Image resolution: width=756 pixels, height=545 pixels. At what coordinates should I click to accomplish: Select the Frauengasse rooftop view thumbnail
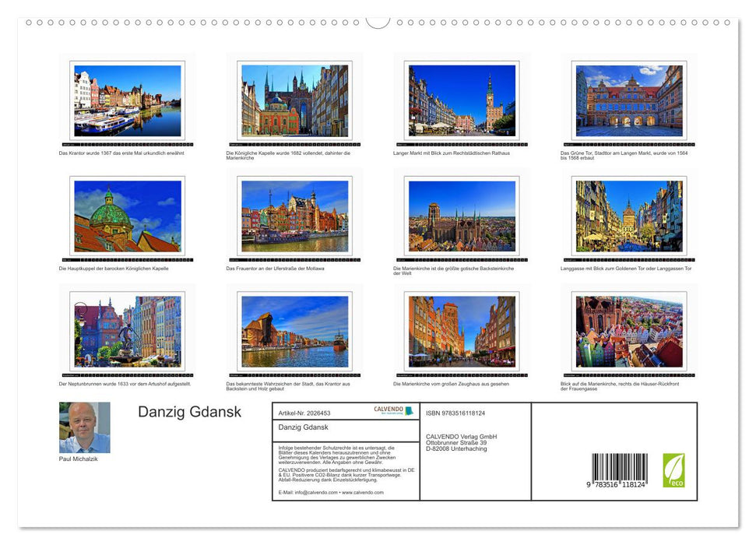[x=628, y=331]
